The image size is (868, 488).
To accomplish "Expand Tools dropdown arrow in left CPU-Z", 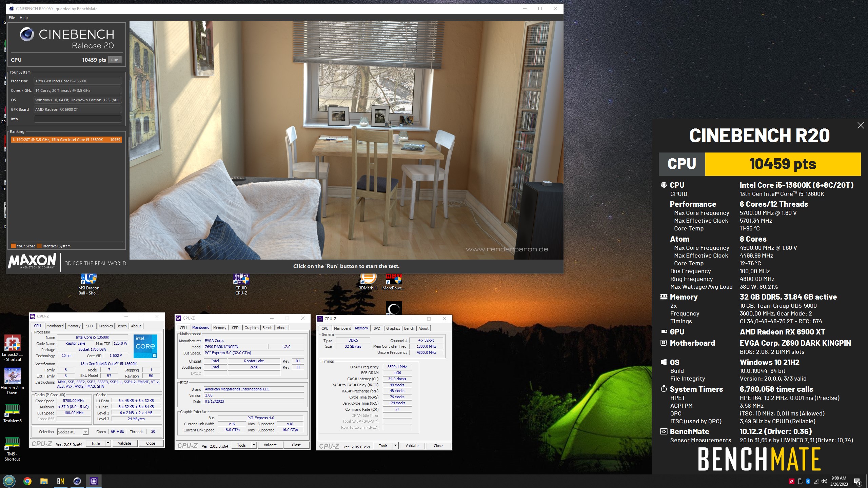I will (108, 443).
